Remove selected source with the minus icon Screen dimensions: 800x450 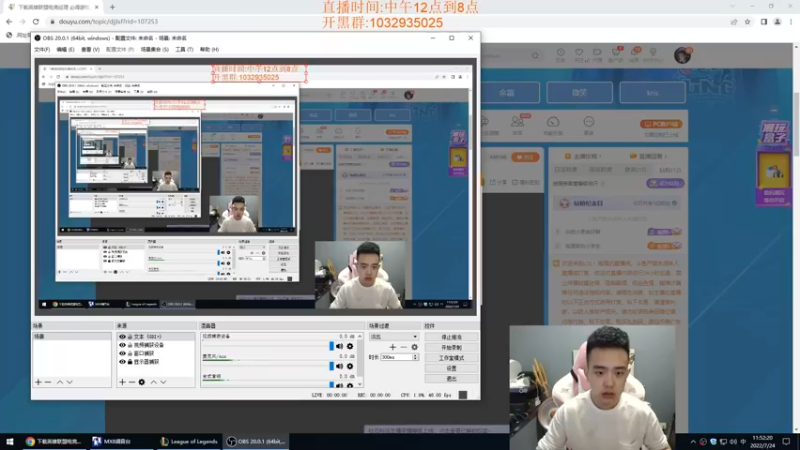click(132, 382)
